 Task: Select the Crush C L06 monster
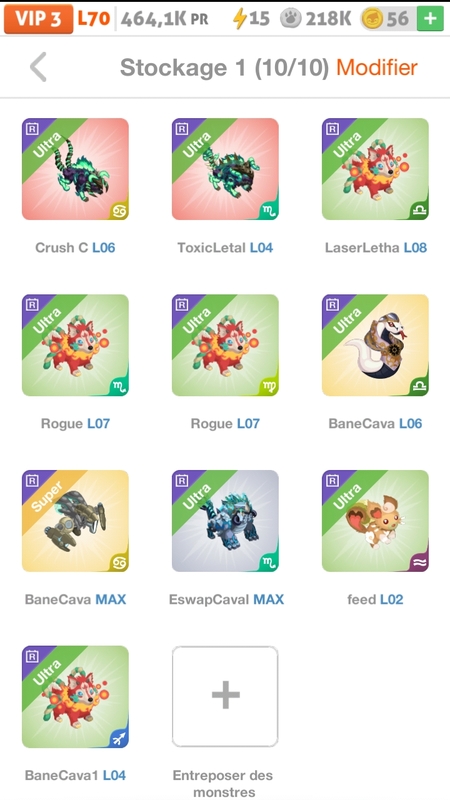[x=75, y=169]
